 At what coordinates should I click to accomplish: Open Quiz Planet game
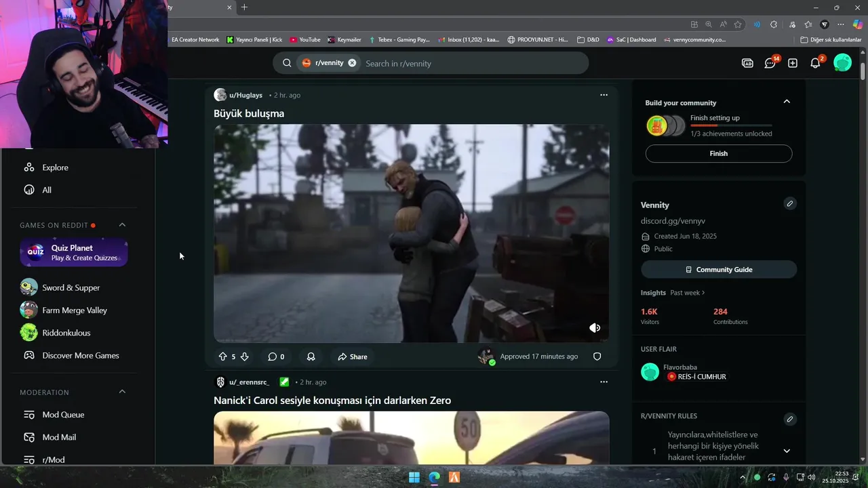tap(74, 253)
